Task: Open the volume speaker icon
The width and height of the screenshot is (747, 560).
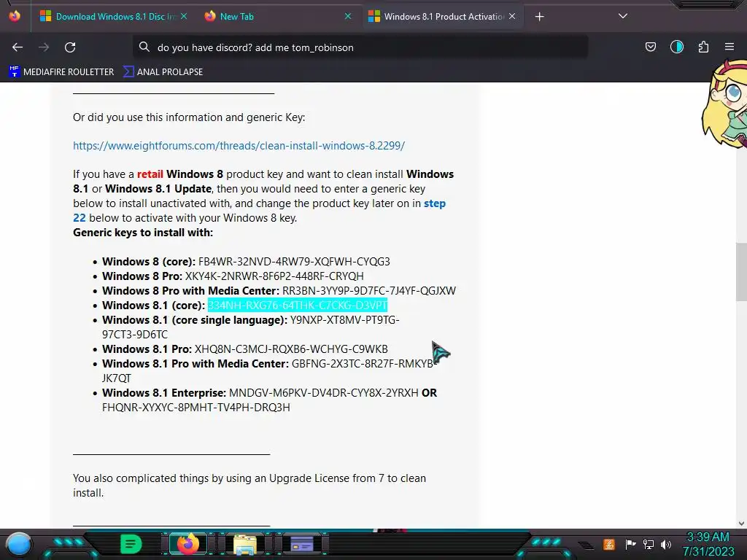Action: (x=666, y=544)
